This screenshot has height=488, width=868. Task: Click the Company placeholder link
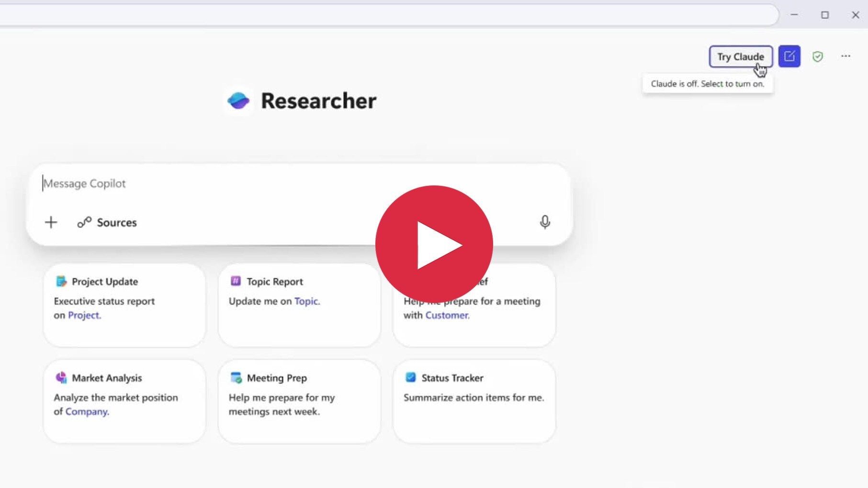tap(87, 411)
